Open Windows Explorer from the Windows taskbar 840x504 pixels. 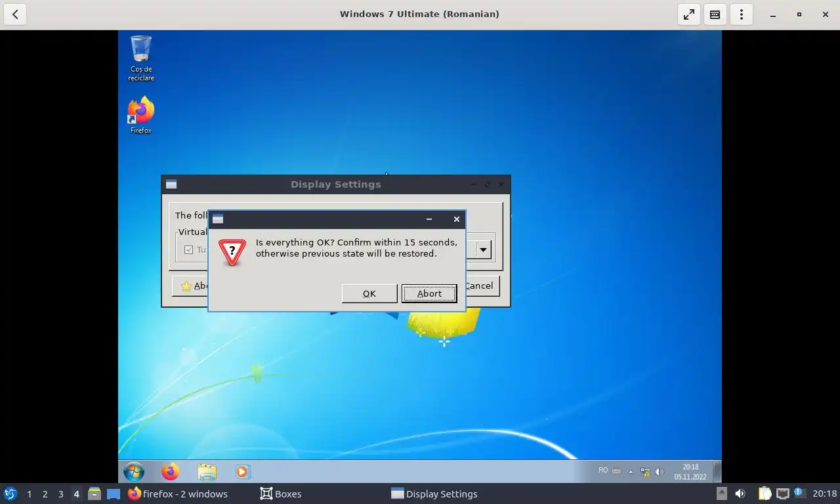(x=207, y=471)
